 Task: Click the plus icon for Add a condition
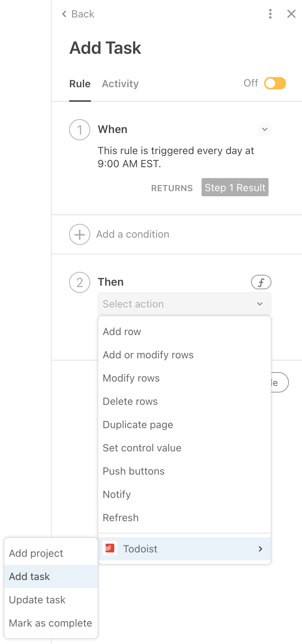pyautogui.click(x=80, y=234)
